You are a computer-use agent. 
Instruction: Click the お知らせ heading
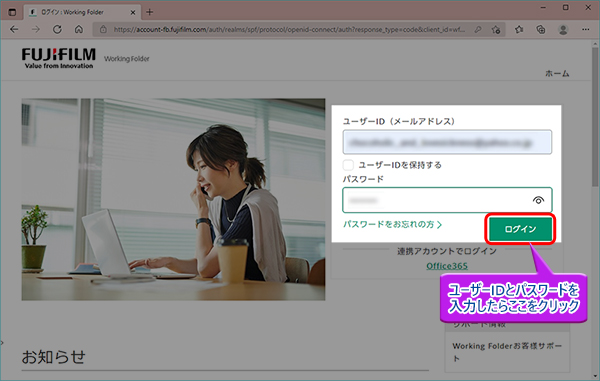point(53,357)
